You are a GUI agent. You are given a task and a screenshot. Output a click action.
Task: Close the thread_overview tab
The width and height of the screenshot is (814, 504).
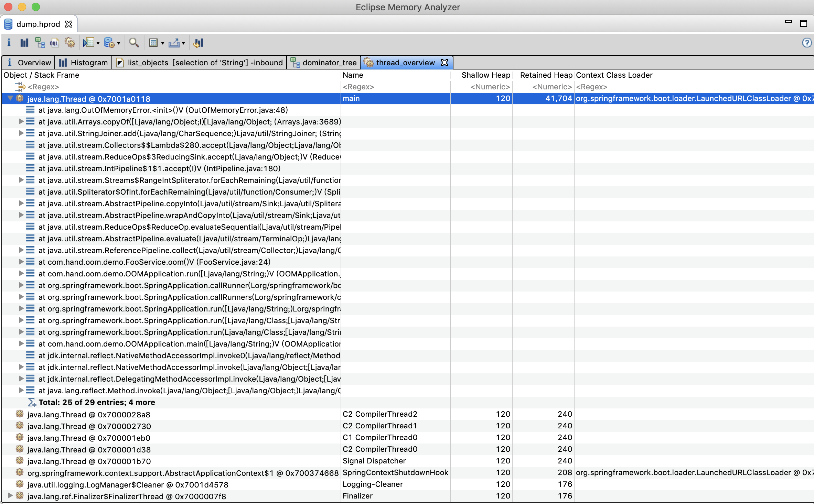(445, 63)
